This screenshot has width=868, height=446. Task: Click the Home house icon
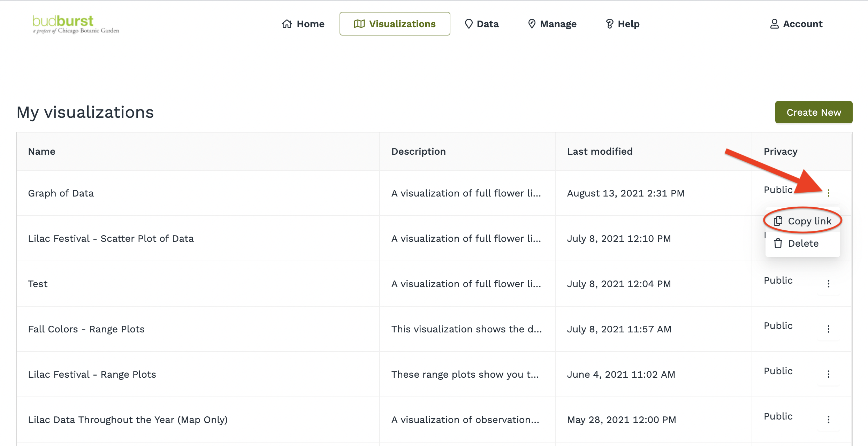coord(287,24)
